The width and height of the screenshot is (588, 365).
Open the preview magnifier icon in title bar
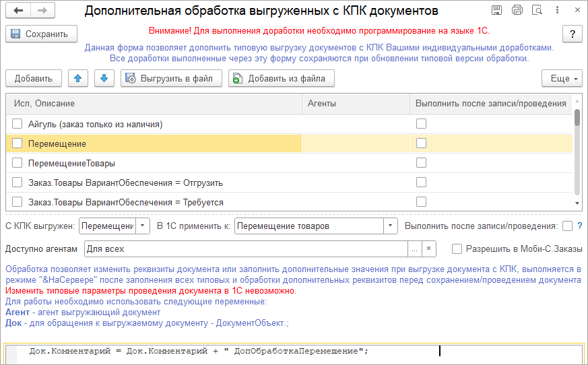[x=537, y=11]
